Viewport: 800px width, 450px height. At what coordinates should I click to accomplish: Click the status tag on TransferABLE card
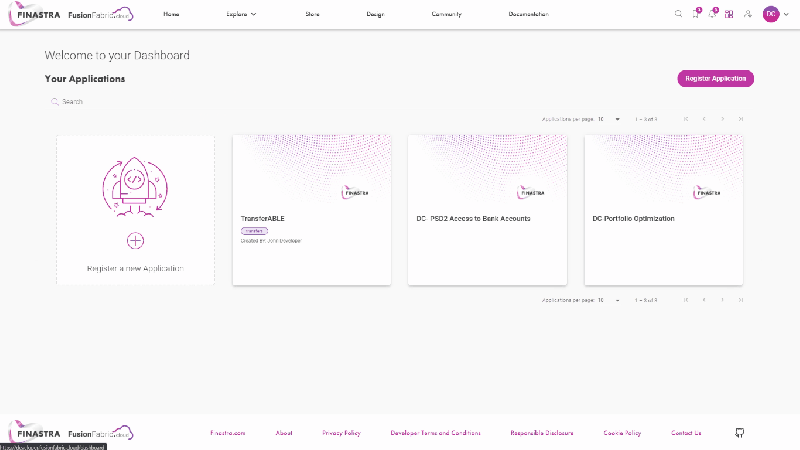point(254,231)
